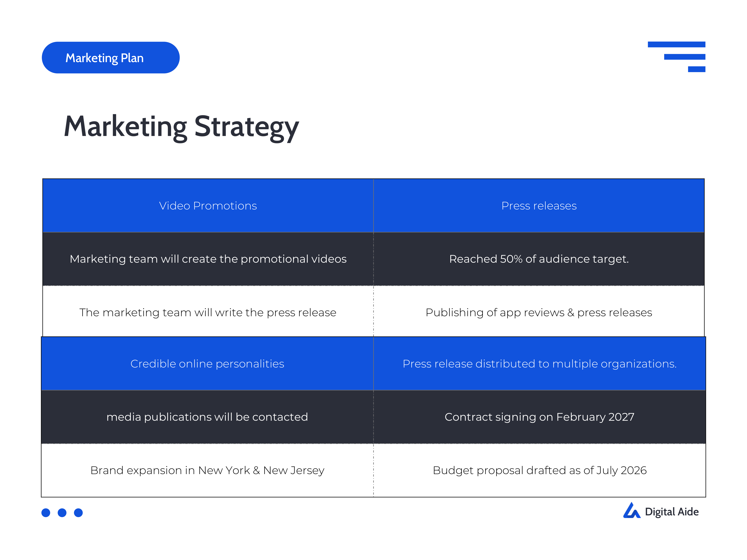The width and height of the screenshot is (747, 560).
Task: Click 'Publishing of app reviews & press releases'
Action: coord(539,312)
